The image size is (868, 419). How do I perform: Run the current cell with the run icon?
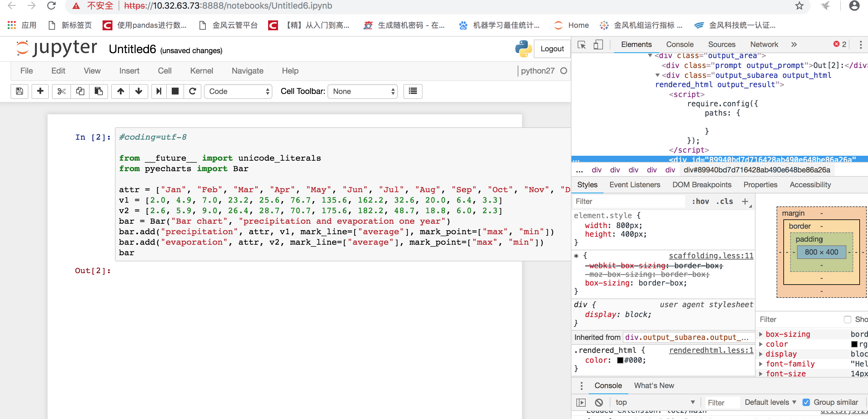[158, 91]
